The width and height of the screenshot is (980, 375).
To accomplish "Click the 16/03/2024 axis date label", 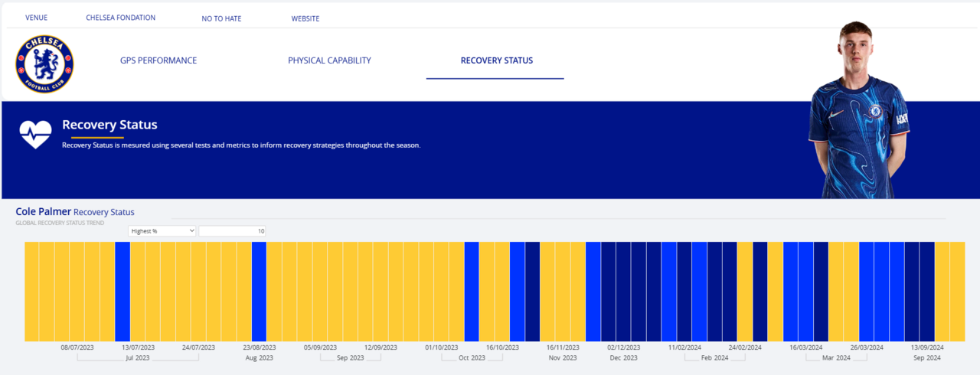I will [x=806, y=347].
